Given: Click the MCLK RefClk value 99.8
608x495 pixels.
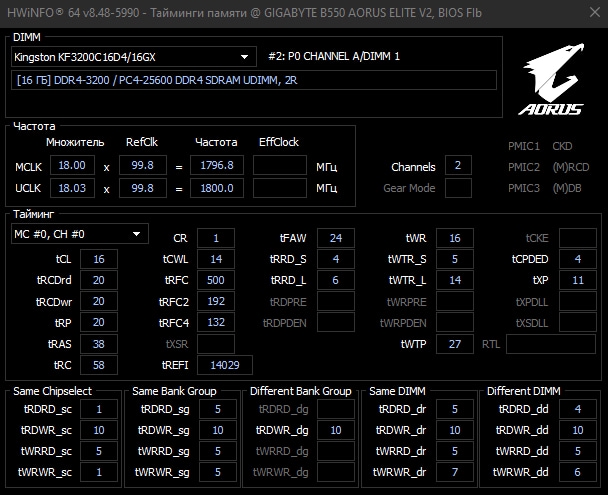Looking at the screenshot, I should (143, 166).
